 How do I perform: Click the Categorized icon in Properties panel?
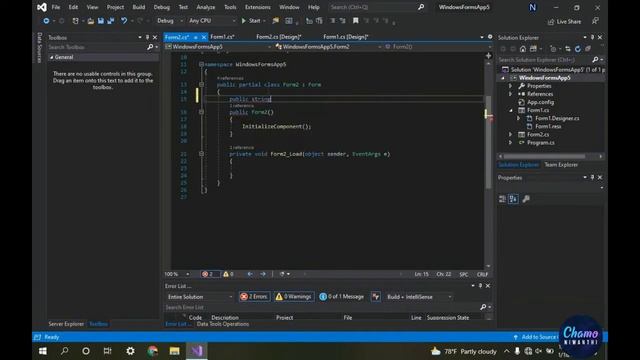click(x=502, y=199)
